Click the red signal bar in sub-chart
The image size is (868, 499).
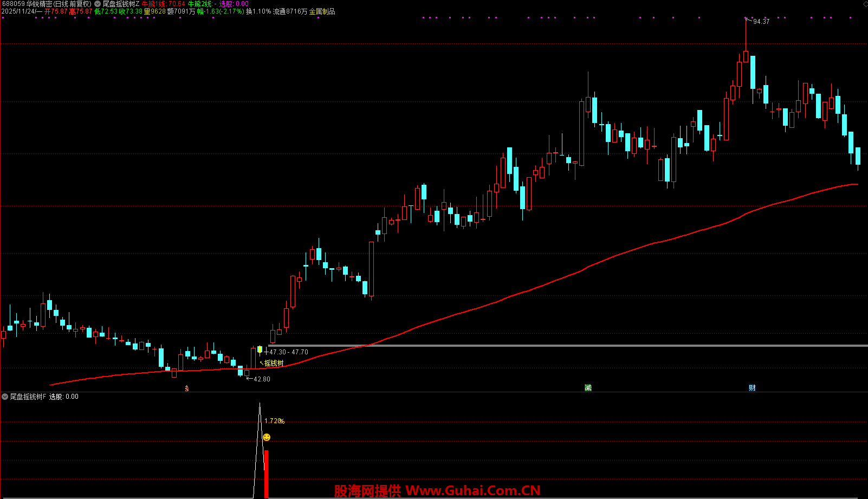tap(266, 474)
